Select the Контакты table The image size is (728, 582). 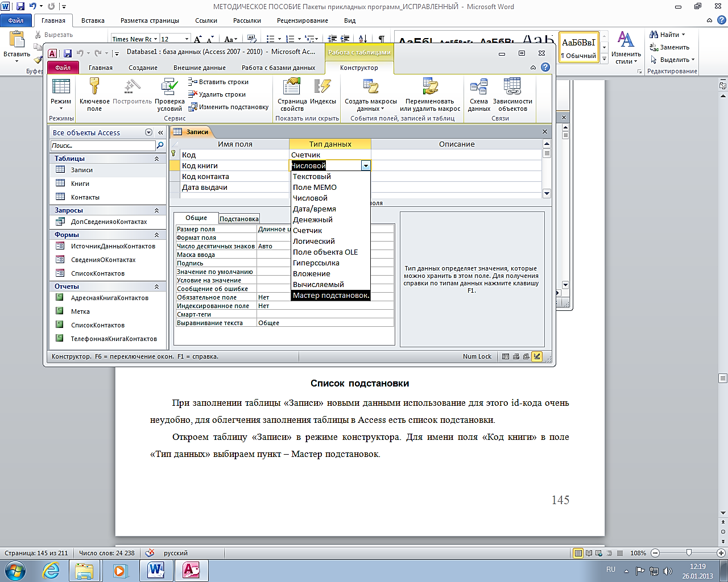click(x=108, y=197)
